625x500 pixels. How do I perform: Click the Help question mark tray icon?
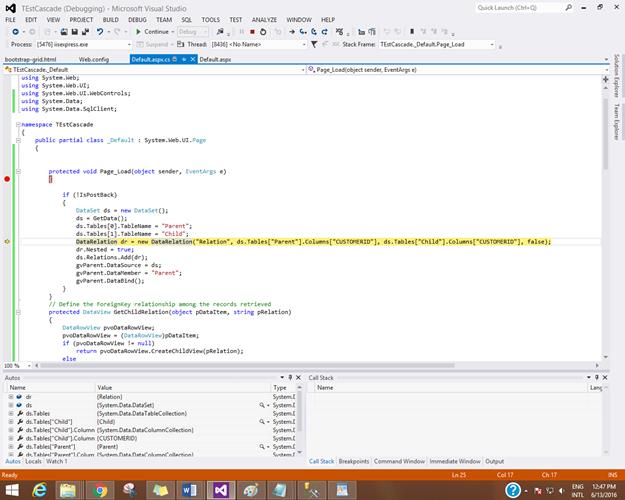coord(511,489)
